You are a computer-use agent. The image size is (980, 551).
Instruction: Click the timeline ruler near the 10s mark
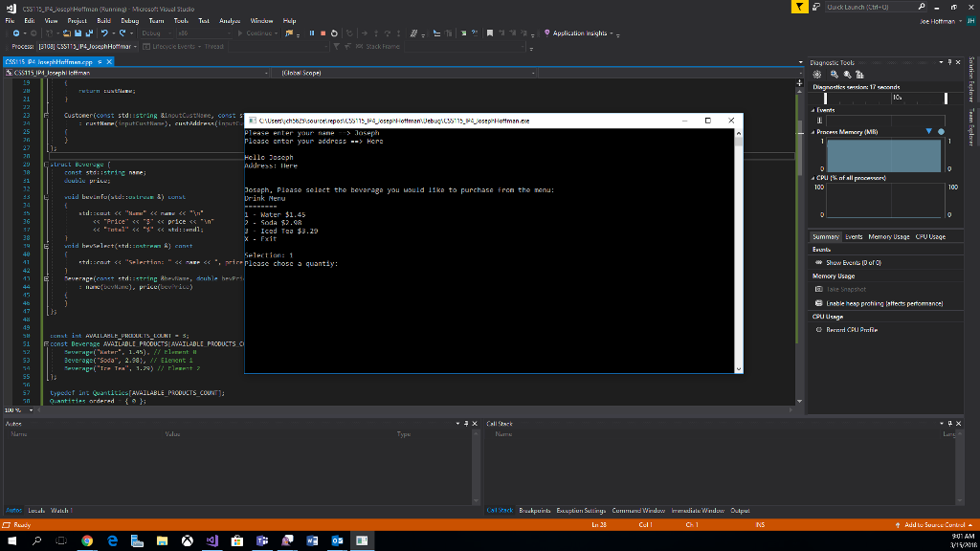click(x=897, y=97)
